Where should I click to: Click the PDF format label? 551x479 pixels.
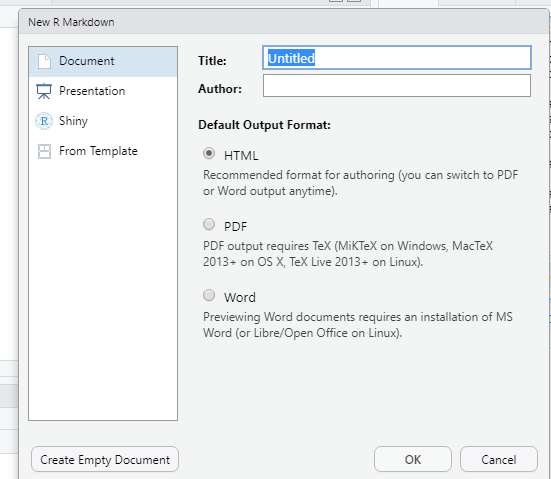(x=235, y=227)
